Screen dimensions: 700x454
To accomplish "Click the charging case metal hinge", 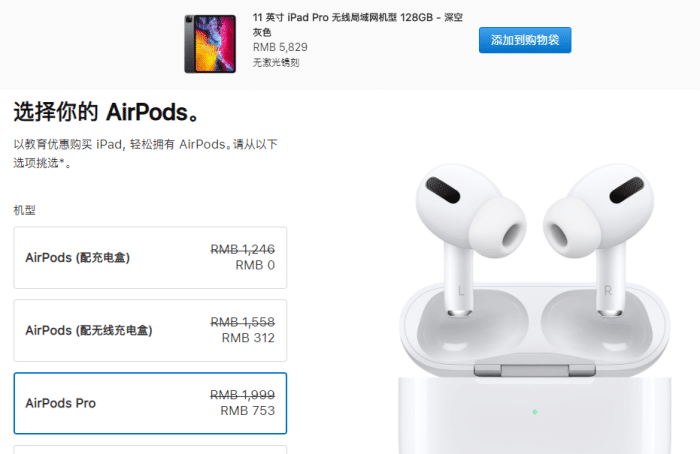I will coord(534,370).
